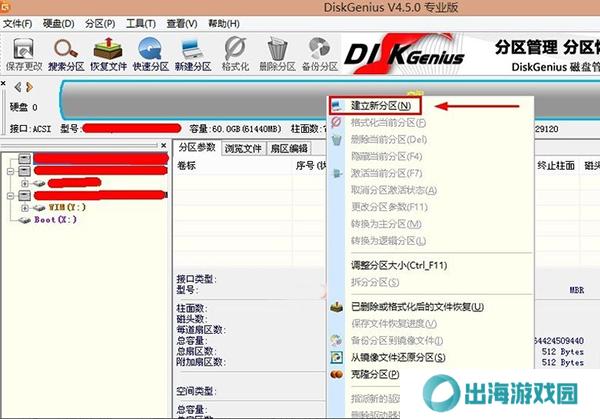Click the file recovery icon in the context menu
The image size is (600, 419).
point(336,307)
